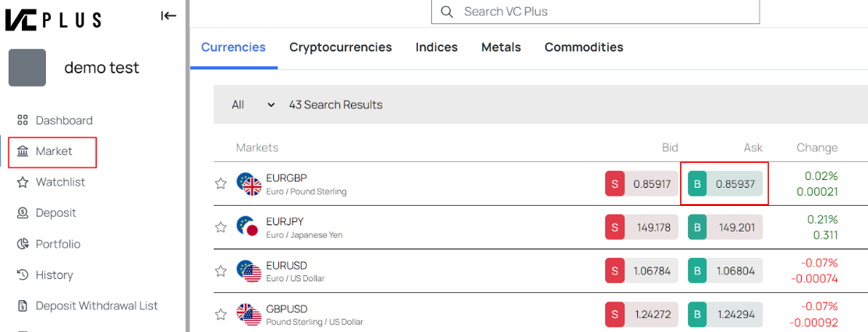Click the Portfolio pie chart icon
The height and width of the screenshot is (332, 868).
click(23, 244)
